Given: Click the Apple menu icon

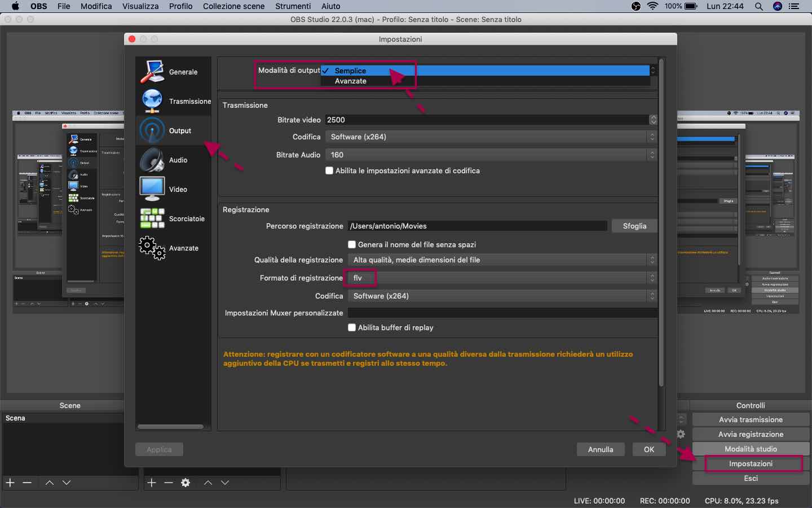Looking at the screenshot, I should (x=15, y=6).
